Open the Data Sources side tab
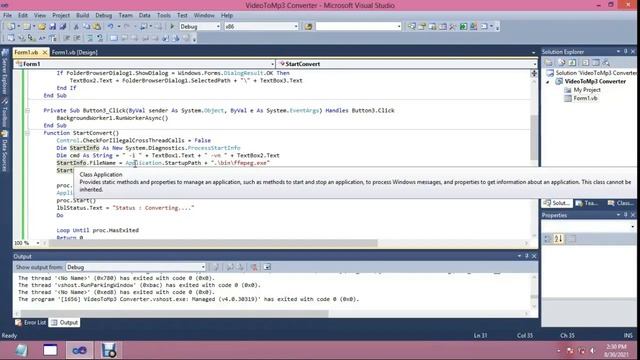 coord(5,151)
